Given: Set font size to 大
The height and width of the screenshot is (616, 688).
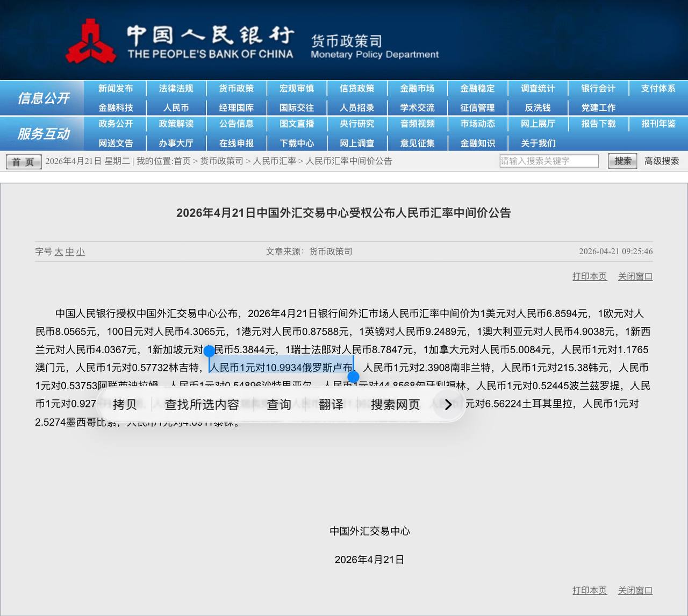Looking at the screenshot, I should click(x=59, y=252).
